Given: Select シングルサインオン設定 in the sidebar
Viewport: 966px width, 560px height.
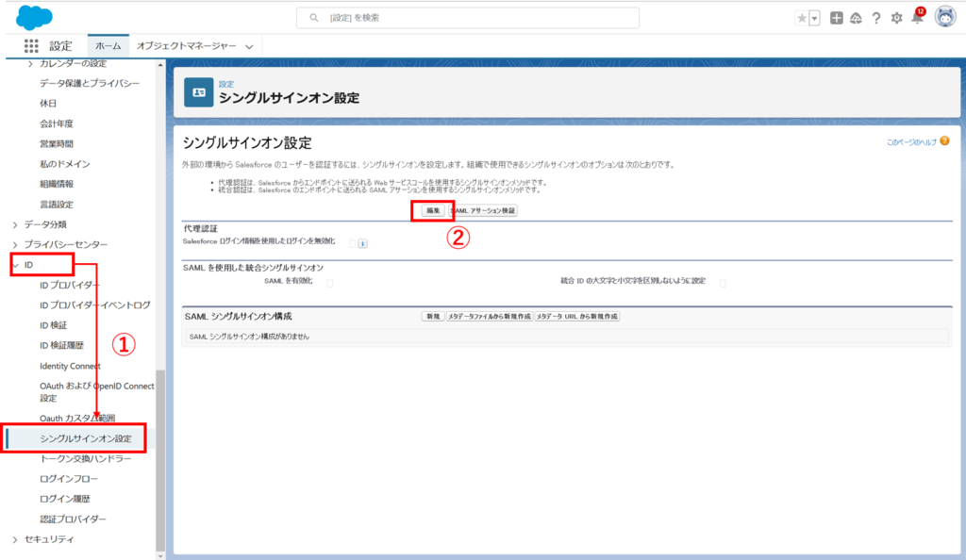Looking at the screenshot, I should click(x=86, y=438).
